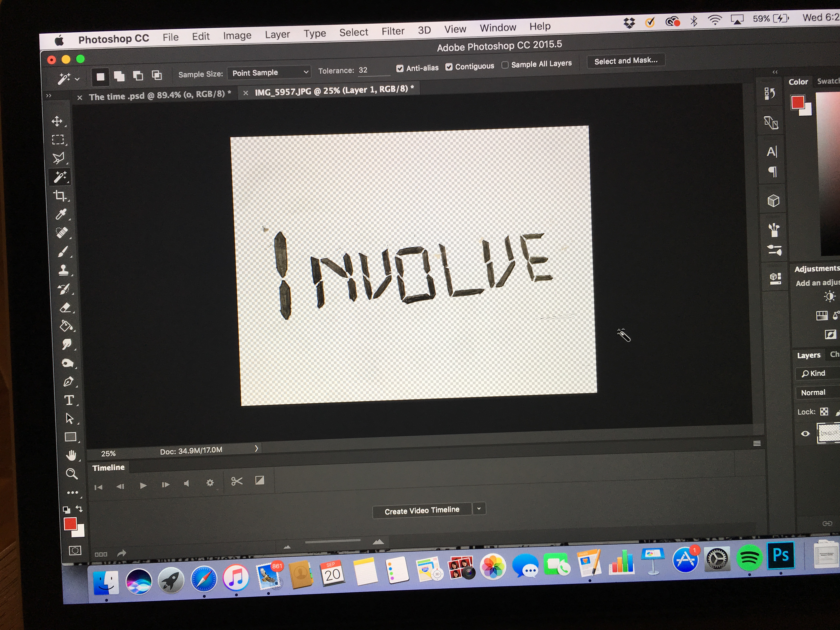Select the Eraser tool
840x630 pixels.
point(65,308)
